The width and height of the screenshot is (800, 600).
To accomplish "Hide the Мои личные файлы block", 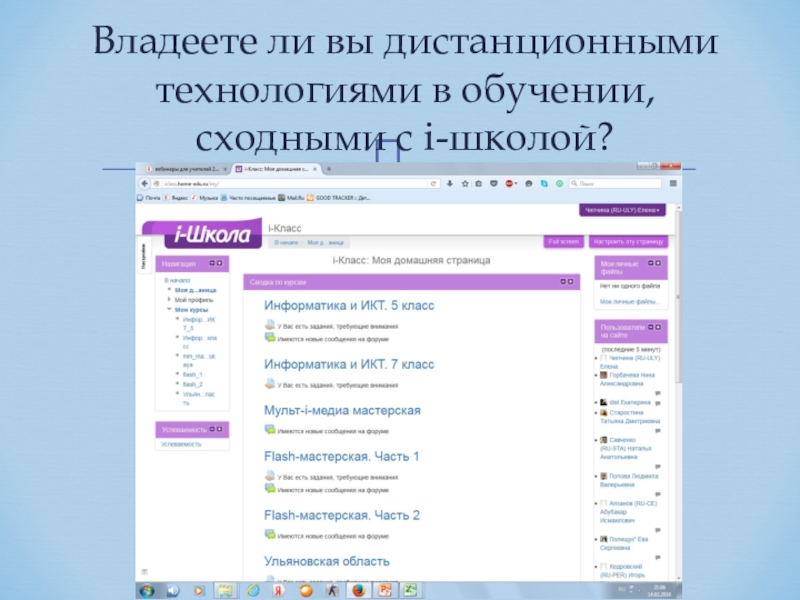I will (651, 263).
